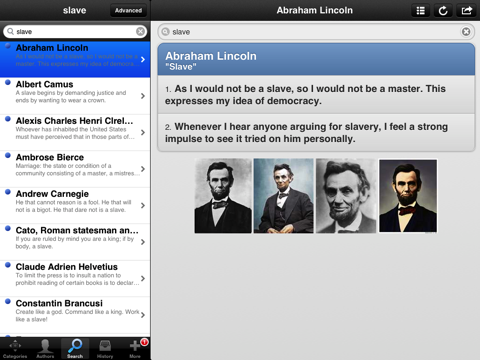Image resolution: width=480 pixels, height=360 pixels.
Task: Focus the left search input field
Action: (75, 31)
